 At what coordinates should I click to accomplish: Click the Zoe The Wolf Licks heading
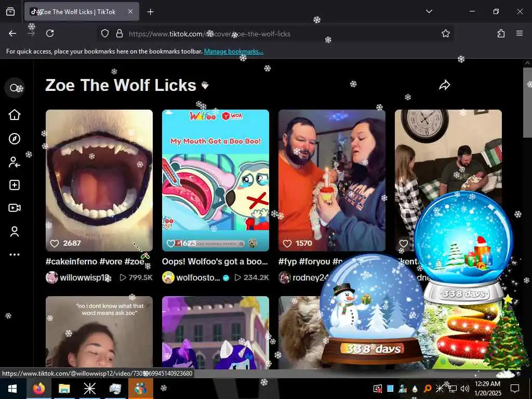[121, 85]
